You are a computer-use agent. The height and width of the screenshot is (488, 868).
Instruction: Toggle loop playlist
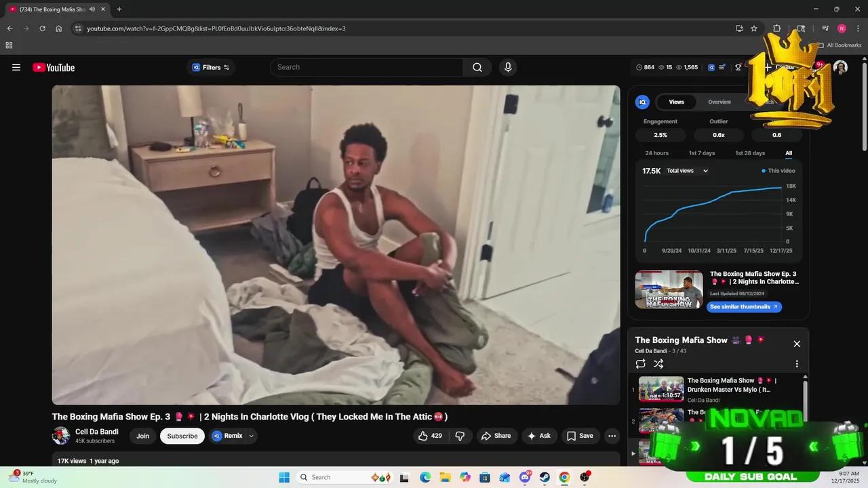tap(641, 364)
